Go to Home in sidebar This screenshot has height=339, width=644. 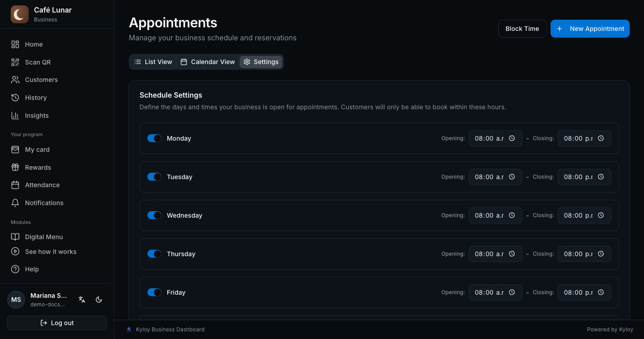point(57,44)
